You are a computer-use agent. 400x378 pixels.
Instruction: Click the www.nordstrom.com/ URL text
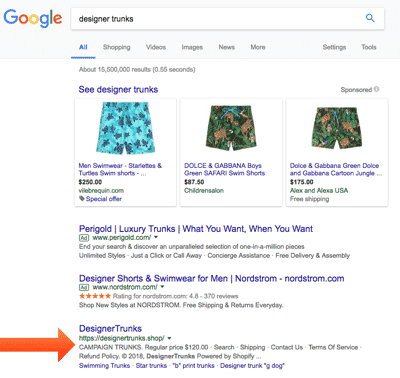pyautogui.click(x=125, y=287)
